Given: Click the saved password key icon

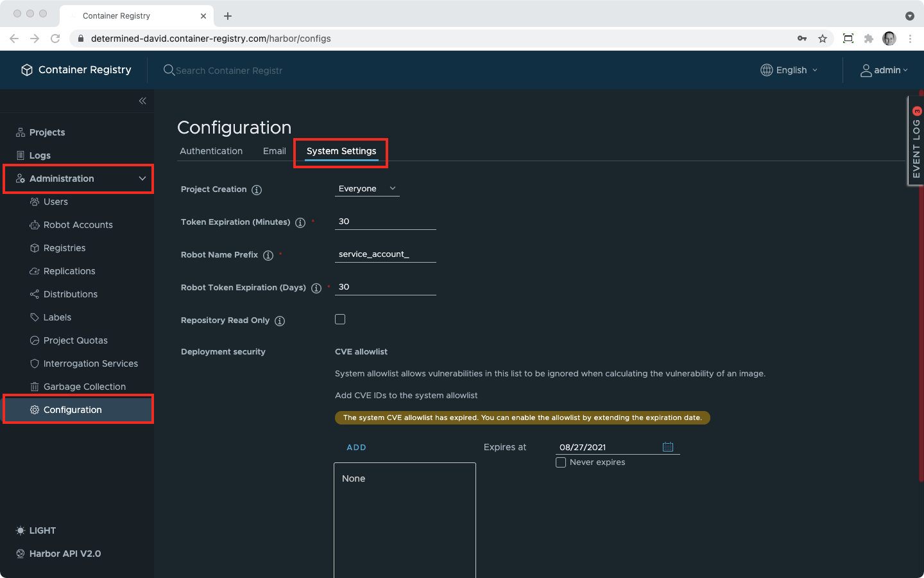Looking at the screenshot, I should 802,39.
